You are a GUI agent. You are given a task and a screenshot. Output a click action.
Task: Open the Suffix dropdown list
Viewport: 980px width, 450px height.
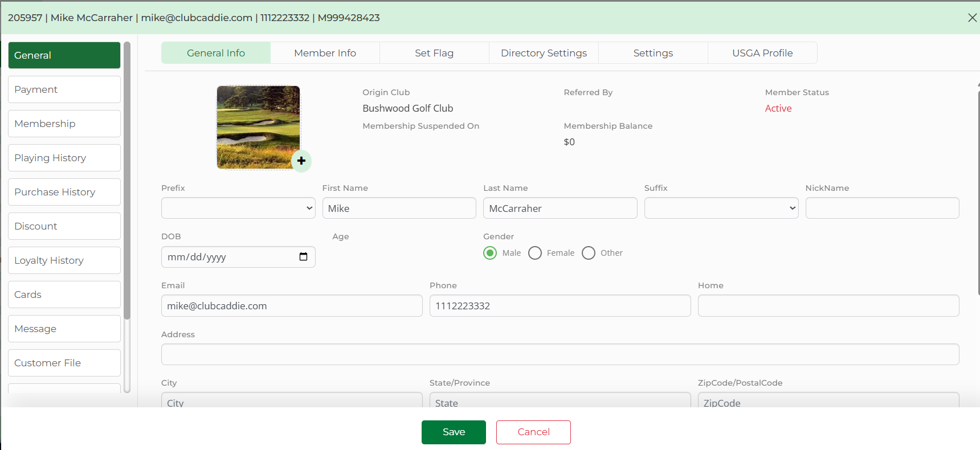point(721,208)
